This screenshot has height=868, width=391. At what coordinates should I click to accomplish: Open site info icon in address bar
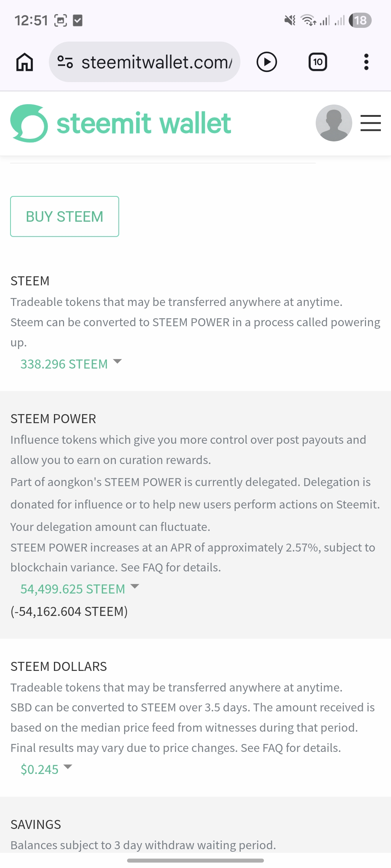point(65,62)
